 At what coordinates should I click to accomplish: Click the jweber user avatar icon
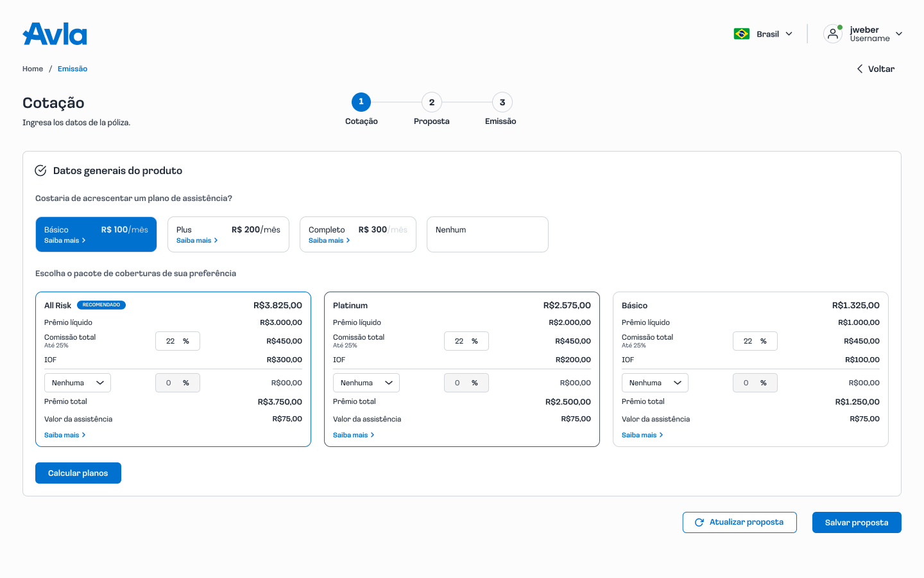(832, 34)
